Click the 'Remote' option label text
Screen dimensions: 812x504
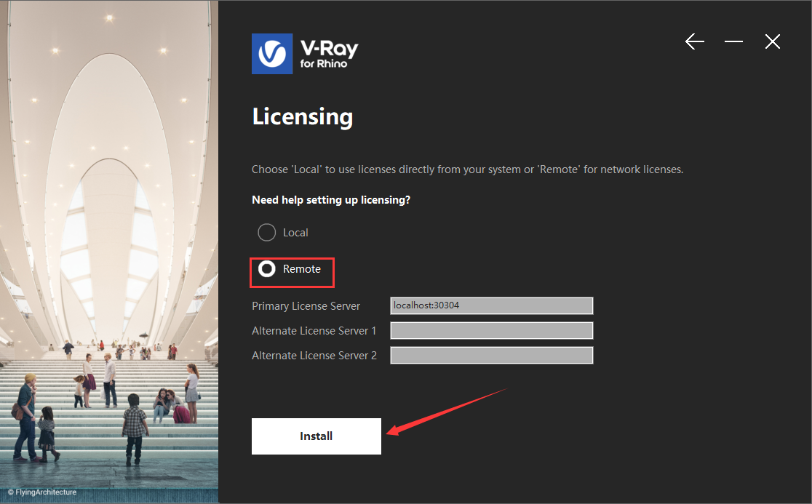[x=302, y=269]
